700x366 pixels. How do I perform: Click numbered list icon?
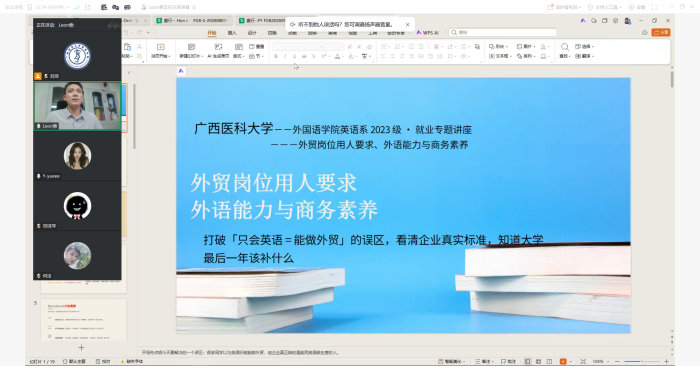coord(397,46)
